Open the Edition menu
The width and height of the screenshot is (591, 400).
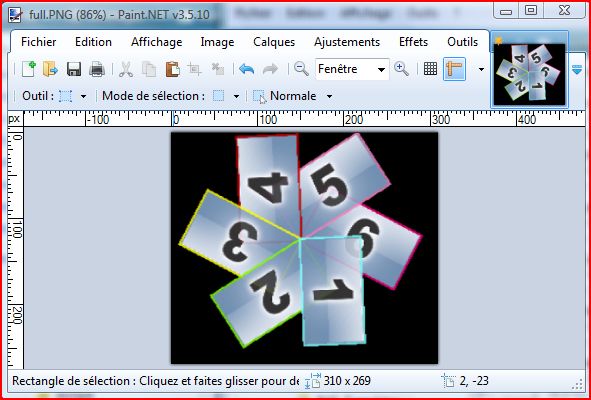tap(93, 42)
